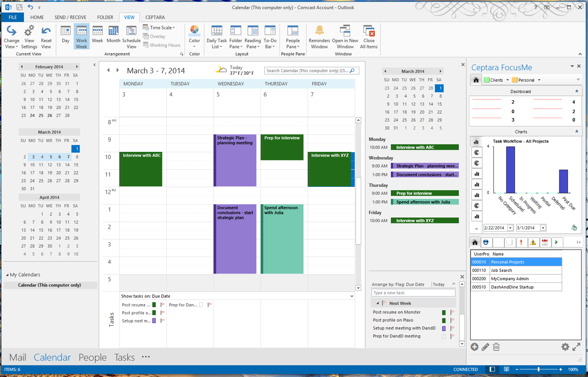The width and height of the screenshot is (588, 377).
Task: Close the Ceptara FocusMe pane
Action: tap(579, 66)
